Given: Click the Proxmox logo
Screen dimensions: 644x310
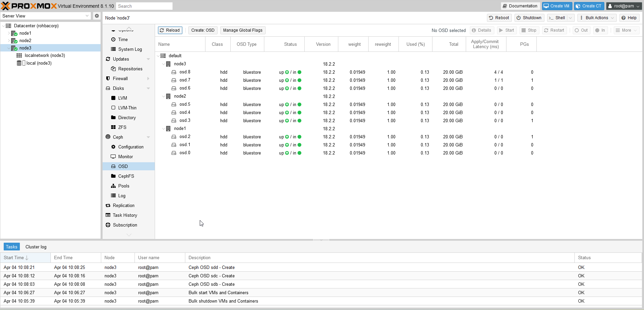Looking at the screenshot, I should pos(29,6).
